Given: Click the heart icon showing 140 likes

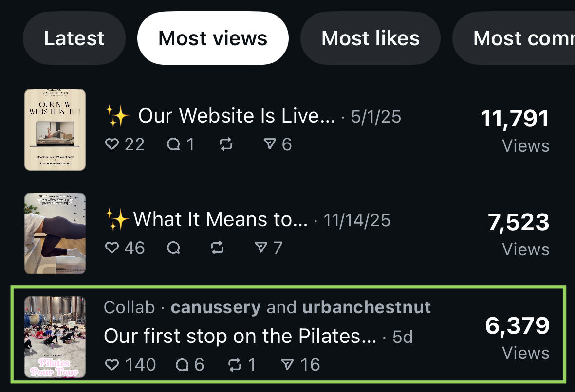Looking at the screenshot, I should (112, 365).
